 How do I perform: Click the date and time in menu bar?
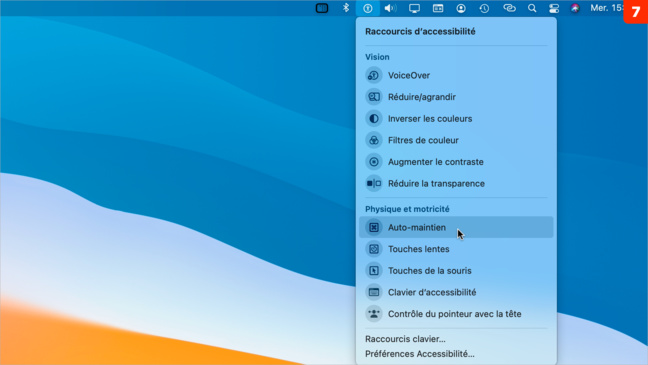click(x=607, y=8)
